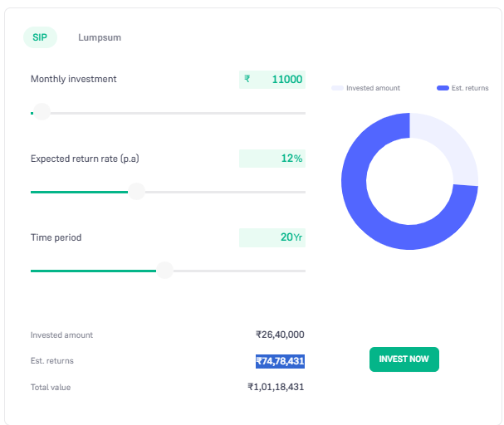Click the highlighted Est. returns value ₹74,78,431
504x425 pixels.
pyautogui.click(x=281, y=361)
